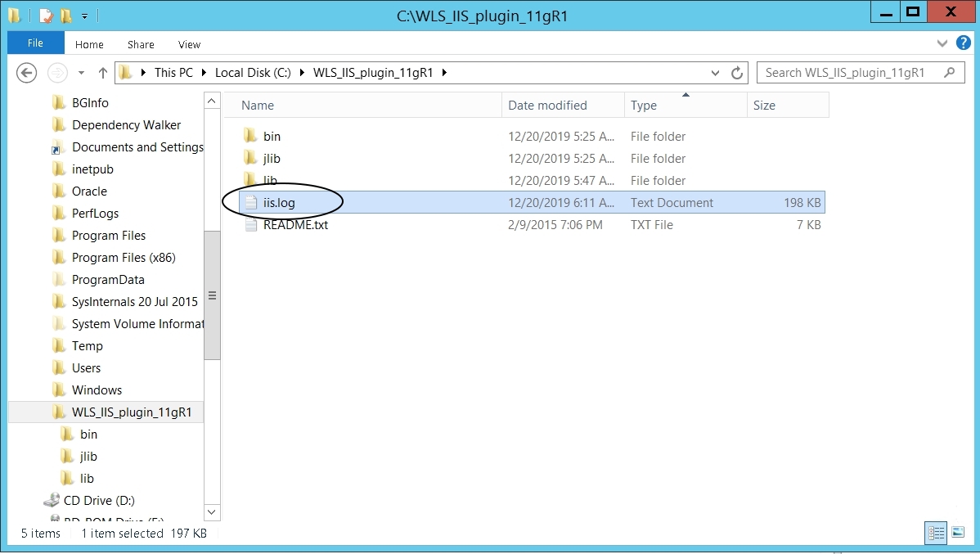Expand the arrow after Local Disk (C:) breadcrumb
The width and height of the screenshot is (980, 554).
(x=302, y=73)
